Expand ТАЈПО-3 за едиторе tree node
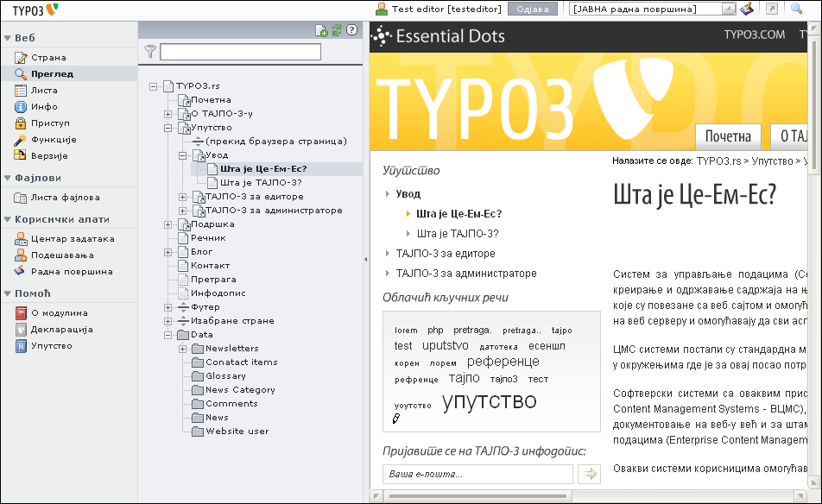Screen dimensions: 822x504 [x=182, y=197]
